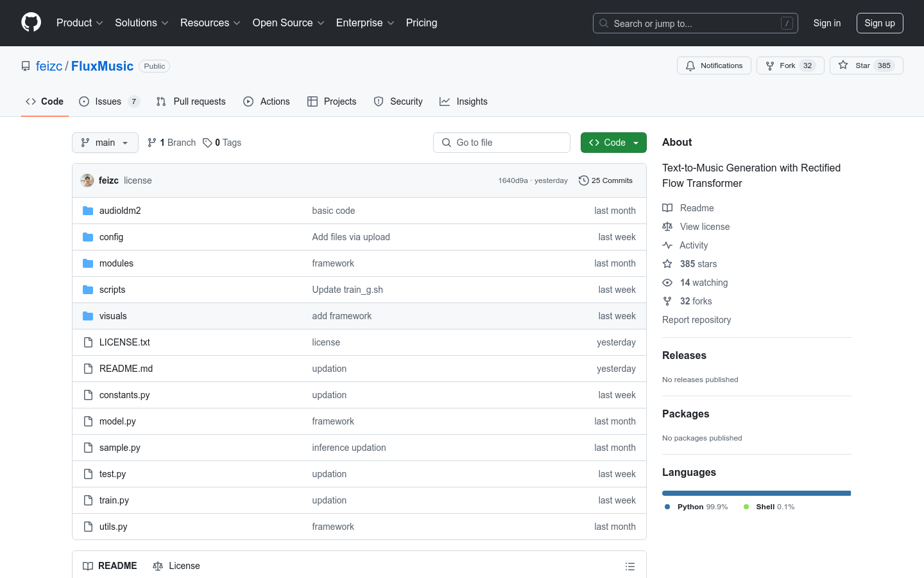Click the Sign in link

[x=826, y=23]
